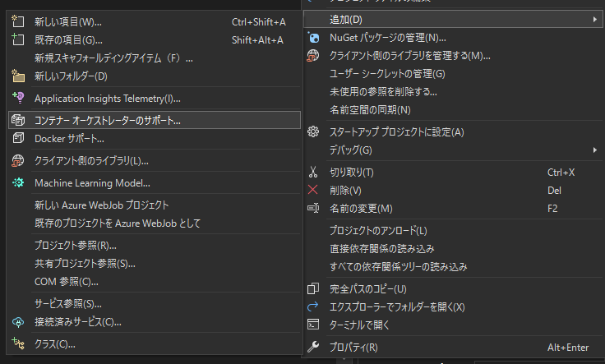The width and height of the screenshot is (605, 364).
Task: Select すべての依存関係ツリーの読み込み
Action: (x=453, y=267)
